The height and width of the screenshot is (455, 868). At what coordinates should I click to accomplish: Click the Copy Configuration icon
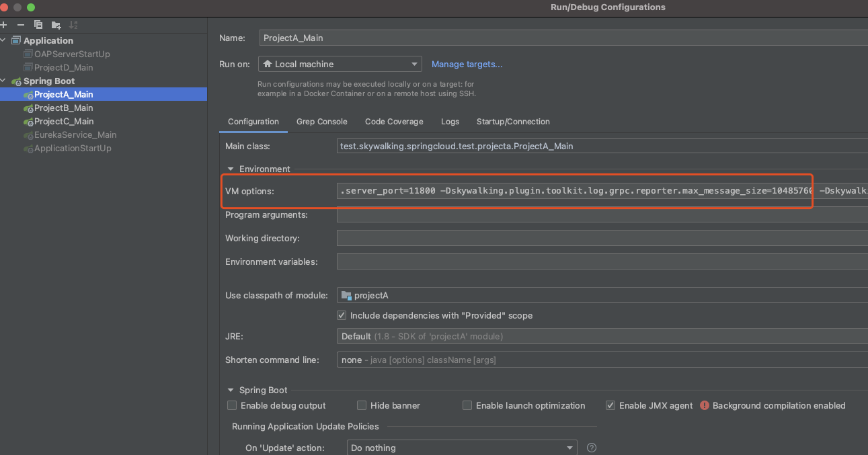tap(38, 25)
